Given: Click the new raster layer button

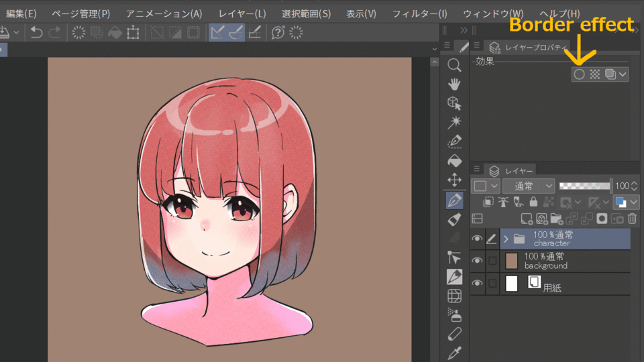Looking at the screenshot, I should 527,219.
